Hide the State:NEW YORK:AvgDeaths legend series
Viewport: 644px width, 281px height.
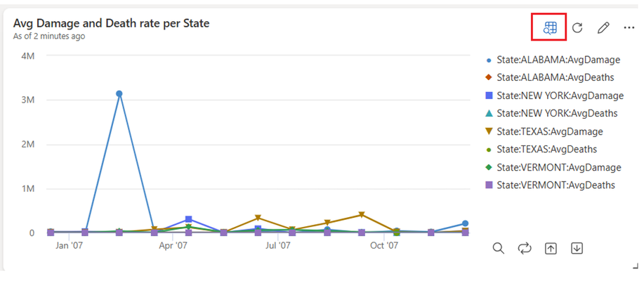coord(551,113)
